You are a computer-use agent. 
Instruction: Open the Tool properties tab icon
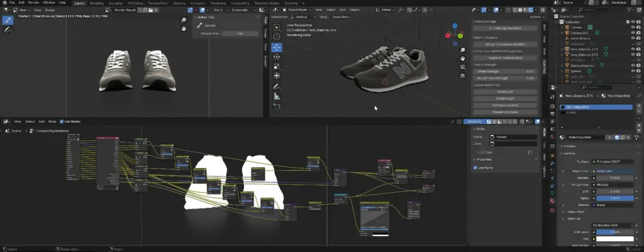pos(552,97)
